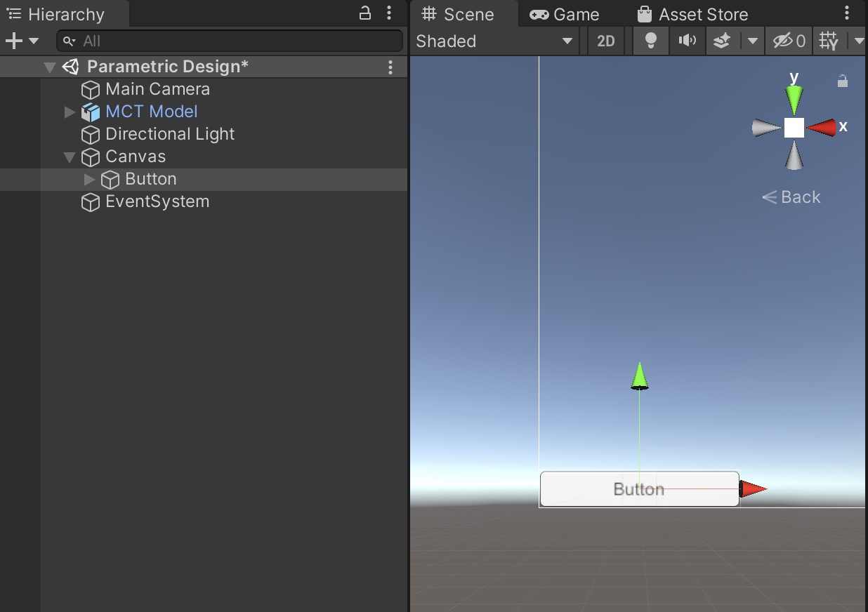Toggle scene effects layers icon
This screenshot has width=868, height=612.
click(x=722, y=41)
